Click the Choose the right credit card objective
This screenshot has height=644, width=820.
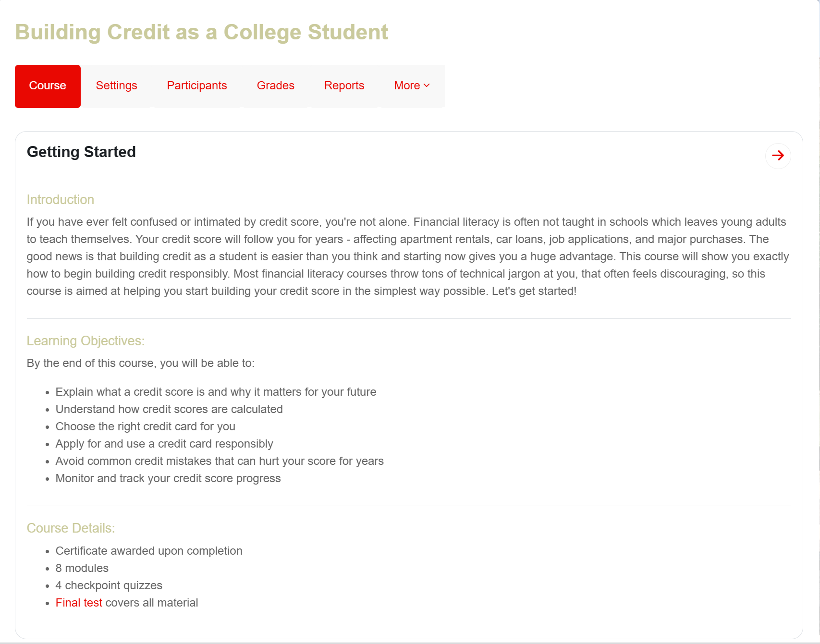(145, 426)
